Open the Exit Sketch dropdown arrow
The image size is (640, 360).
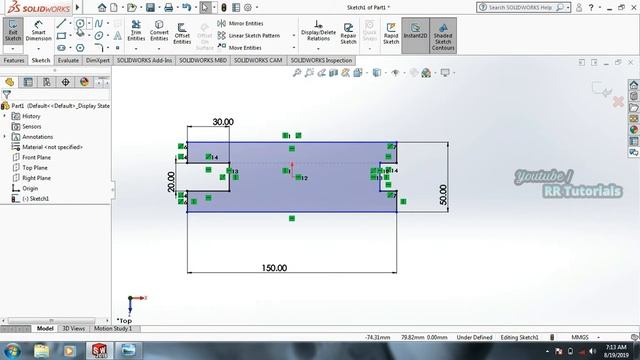13,49
